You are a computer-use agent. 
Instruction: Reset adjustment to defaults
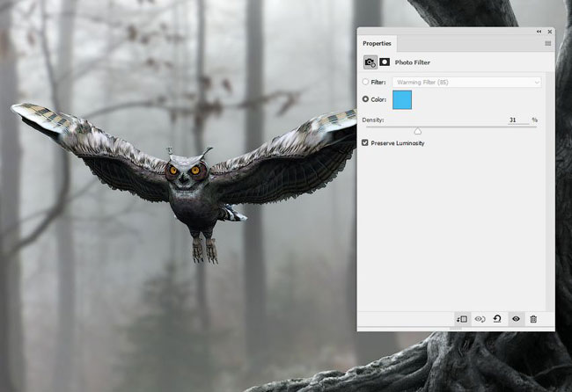497,319
